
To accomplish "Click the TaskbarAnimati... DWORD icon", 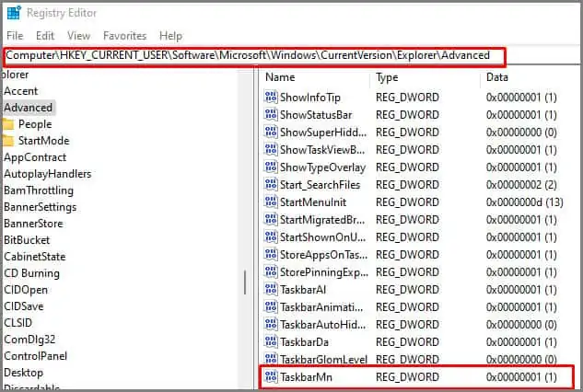I will (271, 306).
